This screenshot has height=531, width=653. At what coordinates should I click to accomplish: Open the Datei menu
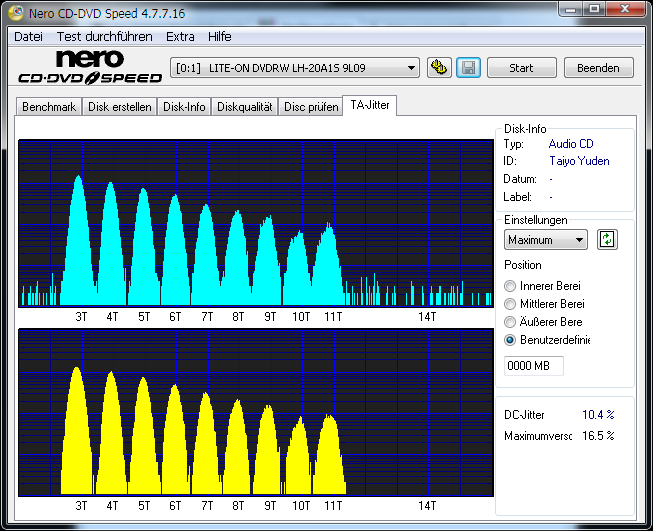tap(28, 37)
